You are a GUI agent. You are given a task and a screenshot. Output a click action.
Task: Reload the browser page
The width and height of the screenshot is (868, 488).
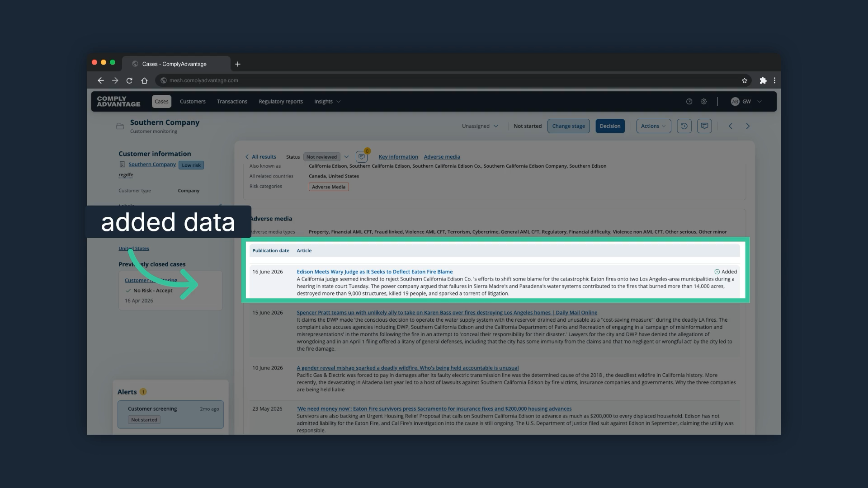(129, 80)
